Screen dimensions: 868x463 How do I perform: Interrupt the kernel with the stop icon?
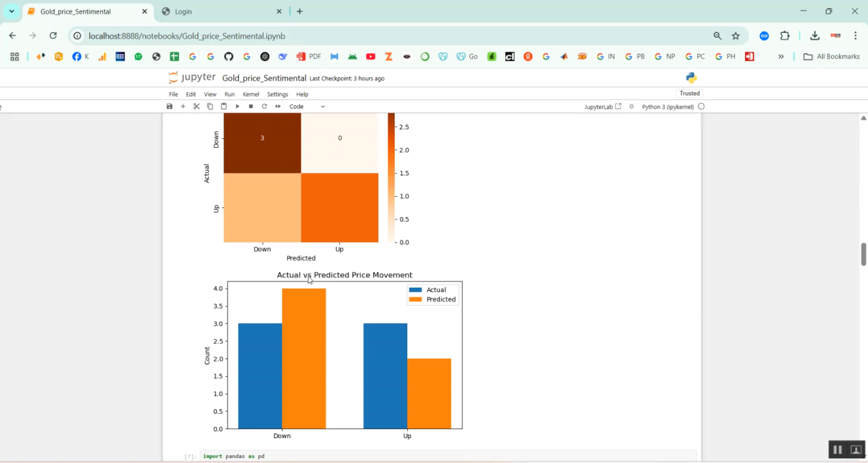[251, 106]
